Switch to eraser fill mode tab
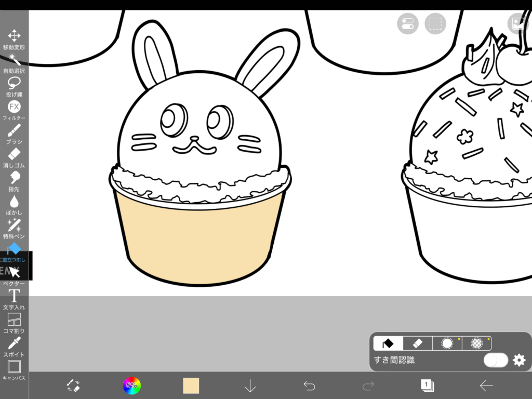 [x=418, y=343]
